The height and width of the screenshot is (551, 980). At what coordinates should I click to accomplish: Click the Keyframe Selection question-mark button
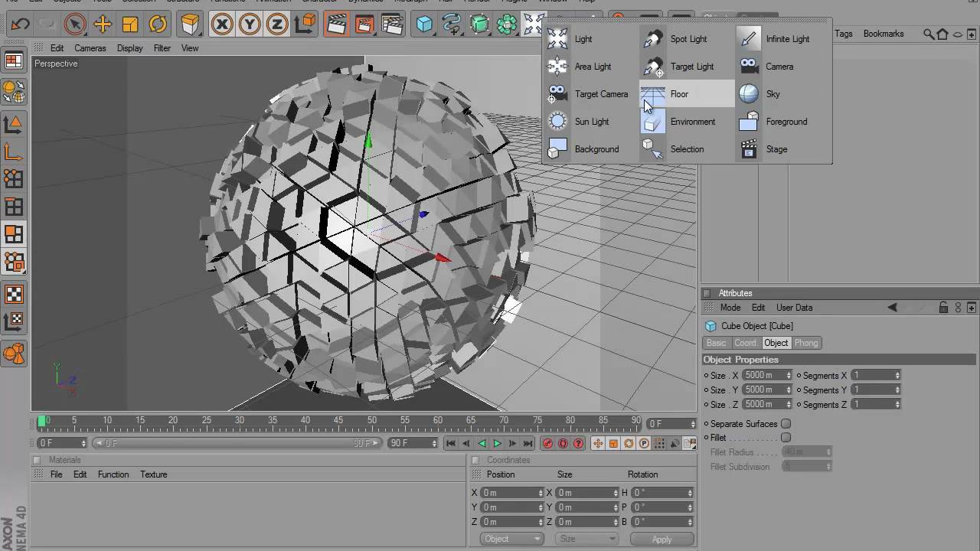[578, 444]
